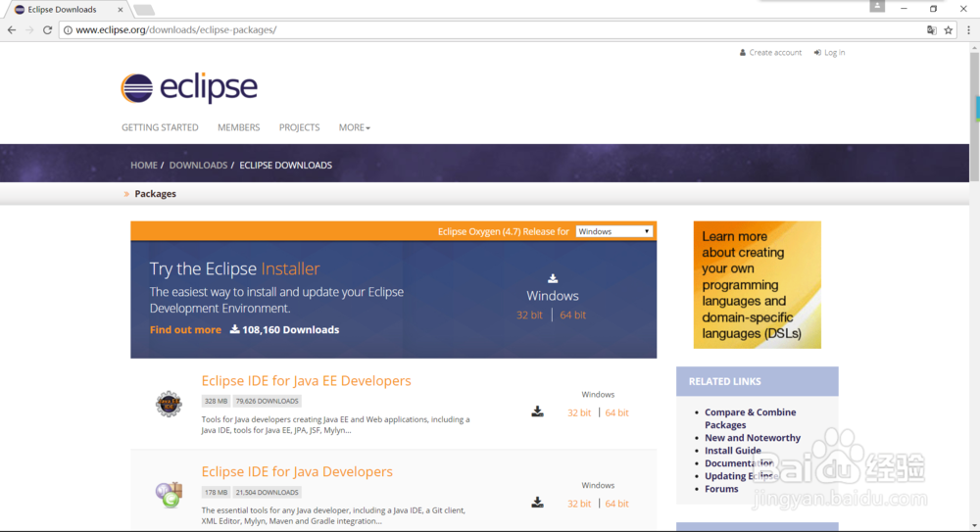
Task: Click the Eclipse logo
Action: [x=189, y=87]
